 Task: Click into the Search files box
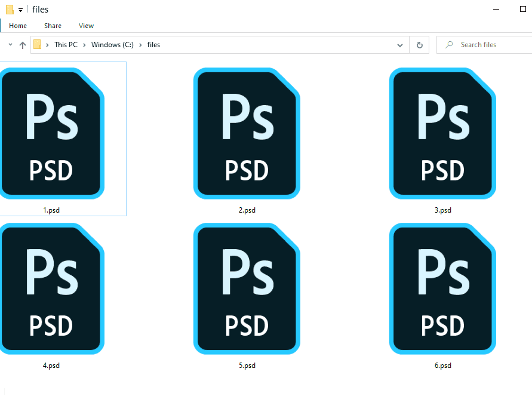pyautogui.click(x=484, y=45)
